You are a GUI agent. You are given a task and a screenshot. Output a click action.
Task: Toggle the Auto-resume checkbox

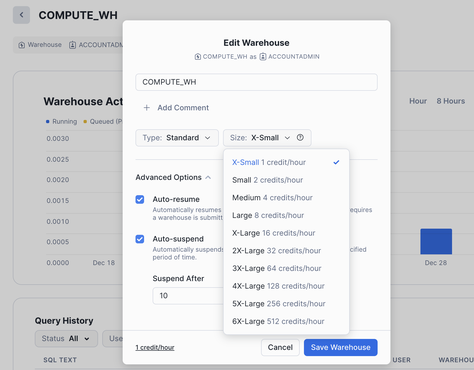[x=140, y=199]
